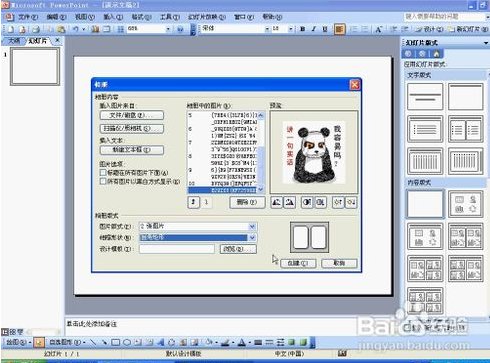Insert WordArt from drawing toolbar
Image resolution: width=490 pixels, height=363 pixels.
tap(161, 342)
